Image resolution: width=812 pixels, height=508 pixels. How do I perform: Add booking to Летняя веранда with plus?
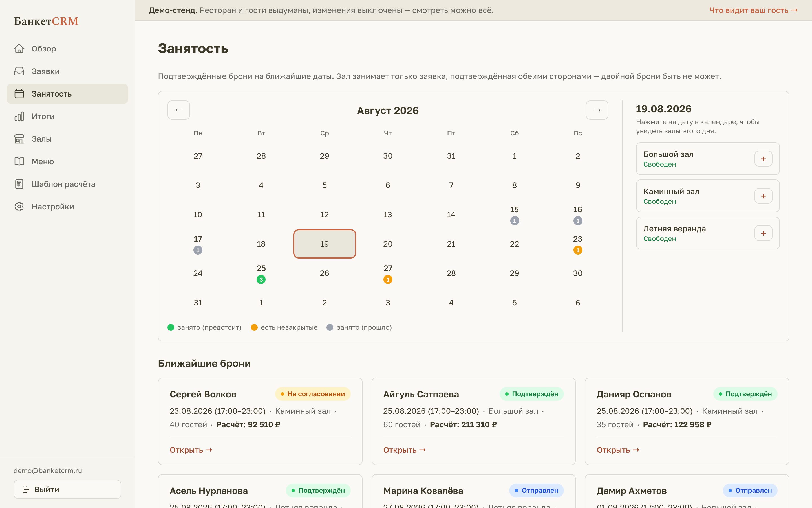pos(763,233)
